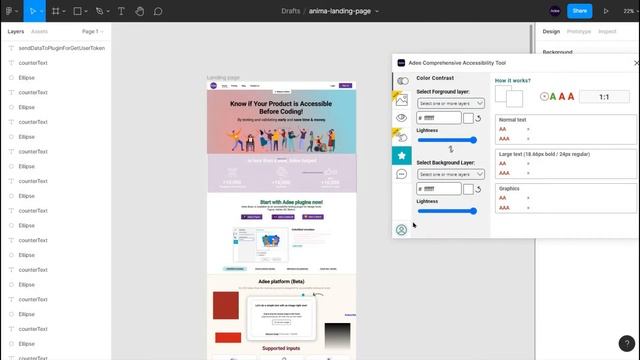Select the Rectangle shape tool
Screen dimensions: 640x360
coord(77,11)
